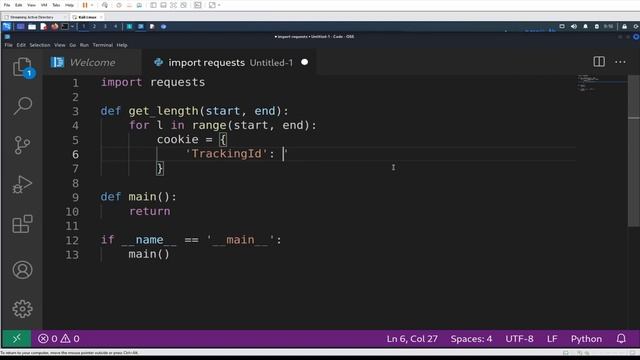Click the notification bell in Kali panel
The height and width of the screenshot is (360, 640).
tap(585, 27)
